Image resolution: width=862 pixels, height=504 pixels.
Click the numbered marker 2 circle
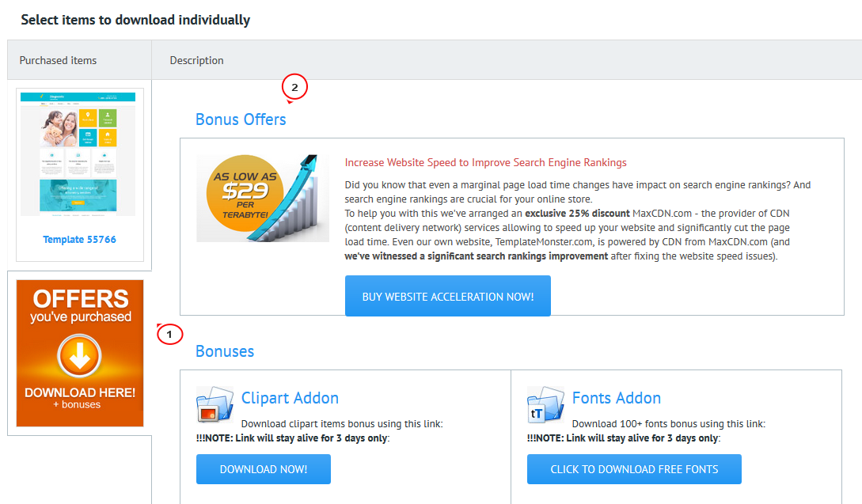[x=294, y=87]
